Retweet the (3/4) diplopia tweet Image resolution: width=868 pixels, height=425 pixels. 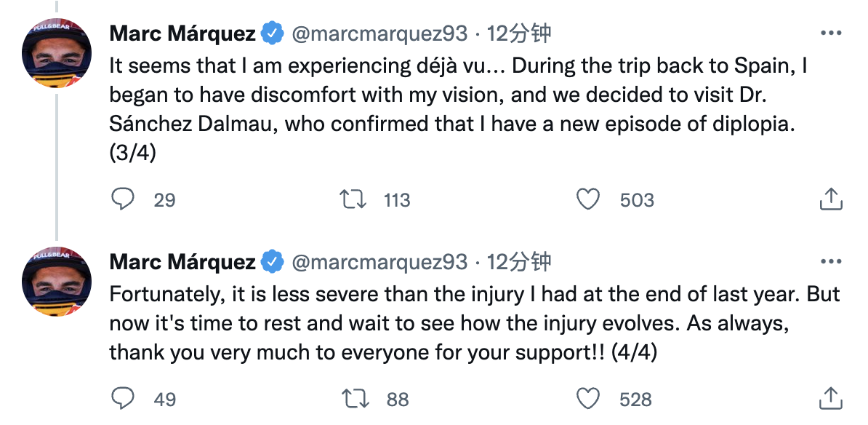pyautogui.click(x=353, y=199)
